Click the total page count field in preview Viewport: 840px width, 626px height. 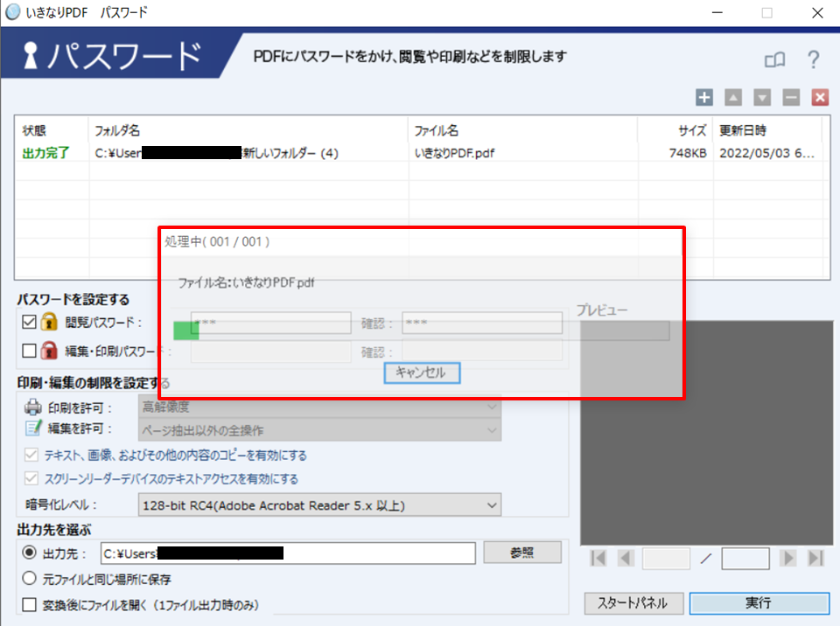[x=745, y=558]
